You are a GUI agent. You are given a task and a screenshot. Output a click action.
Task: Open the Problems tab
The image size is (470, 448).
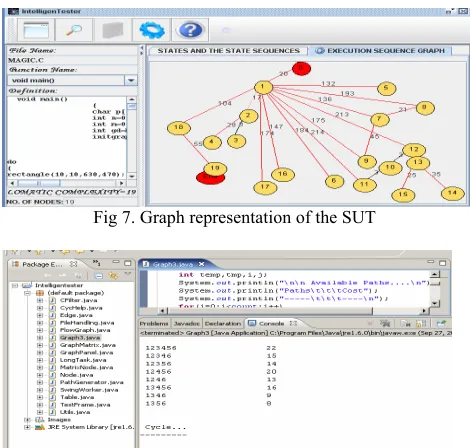pos(154,323)
